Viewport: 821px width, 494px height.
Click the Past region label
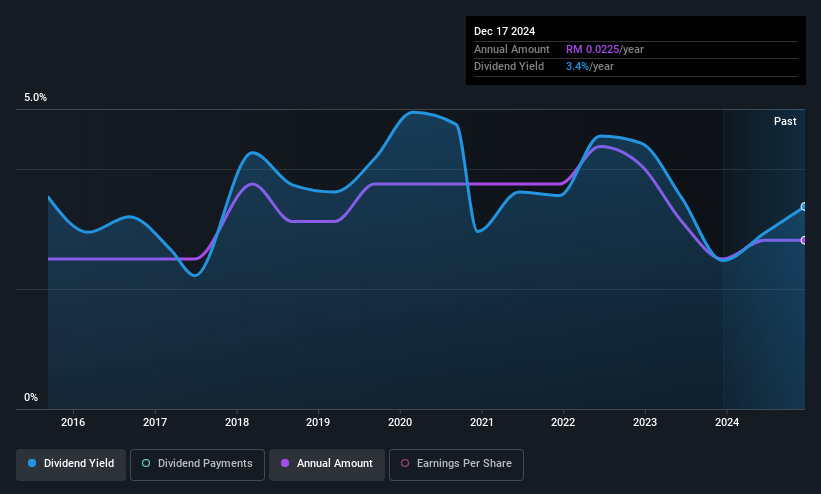(785, 121)
